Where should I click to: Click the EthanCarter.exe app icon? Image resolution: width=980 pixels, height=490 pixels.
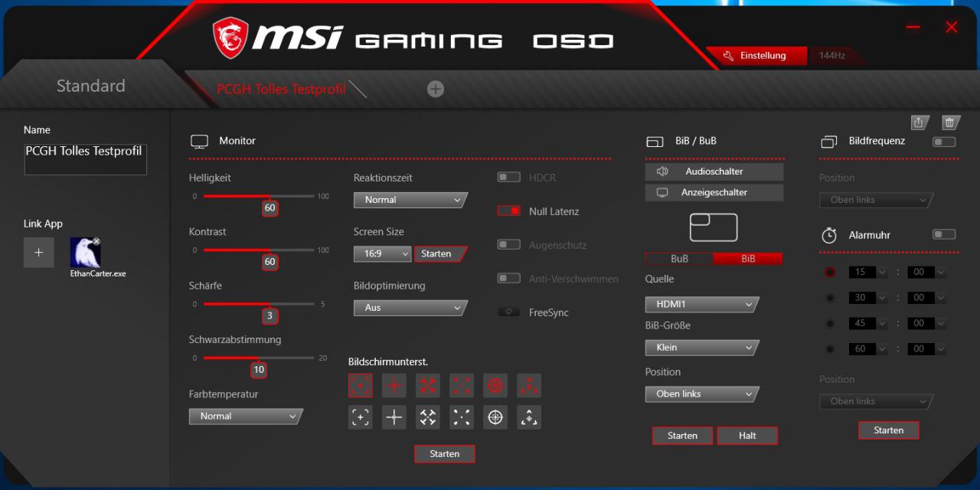[85, 253]
